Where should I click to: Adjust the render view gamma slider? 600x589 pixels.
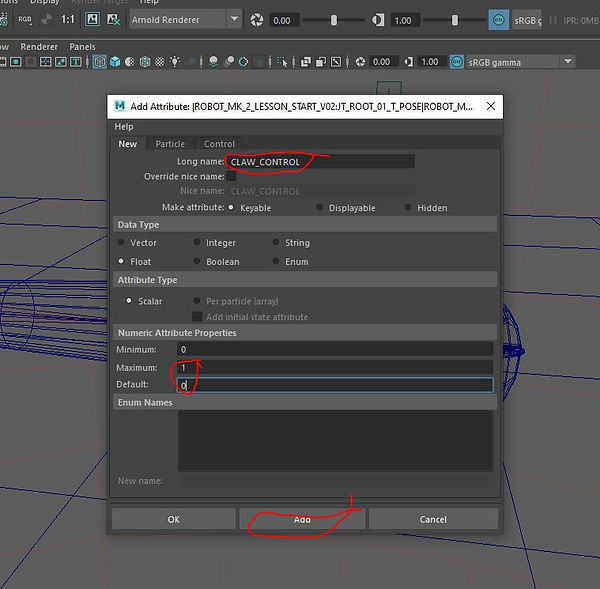455,20
